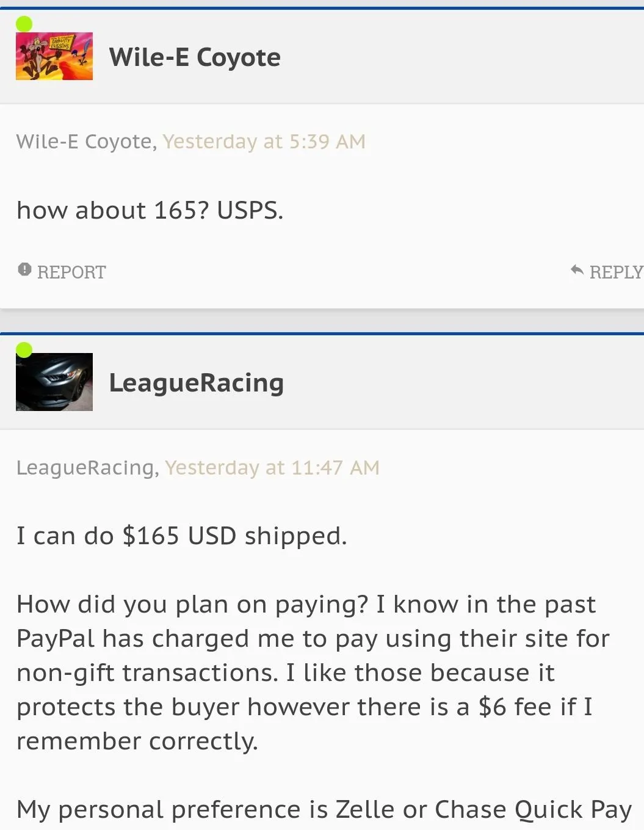Click the header bar of LeagueRacing's post
This screenshot has height=830, width=644.
[x=322, y=382]
